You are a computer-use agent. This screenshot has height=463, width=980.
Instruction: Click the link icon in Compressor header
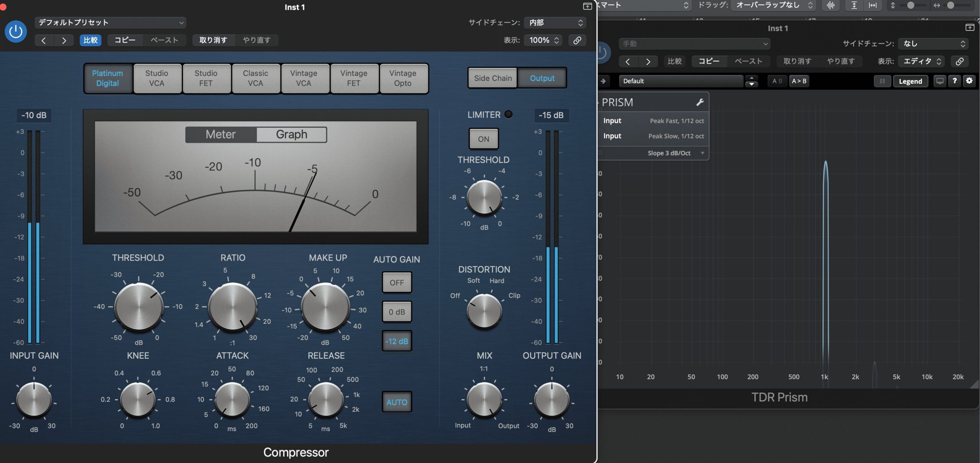click(577, 40)
